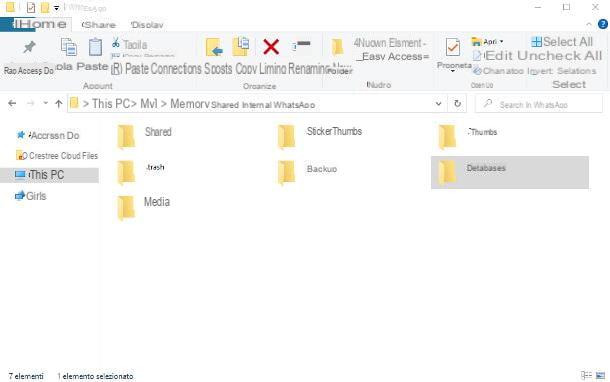
Task: Click the Move To folder arrow icon
Action: coord(214,47)
